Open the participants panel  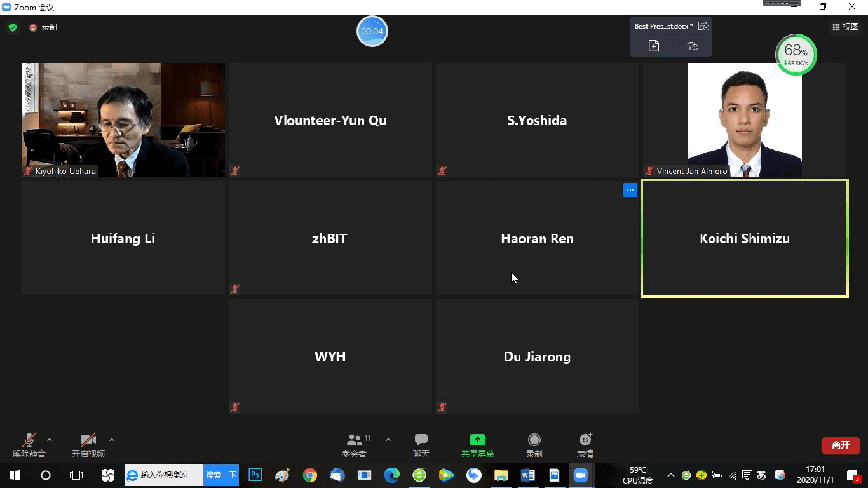click(x=355, y=445)
